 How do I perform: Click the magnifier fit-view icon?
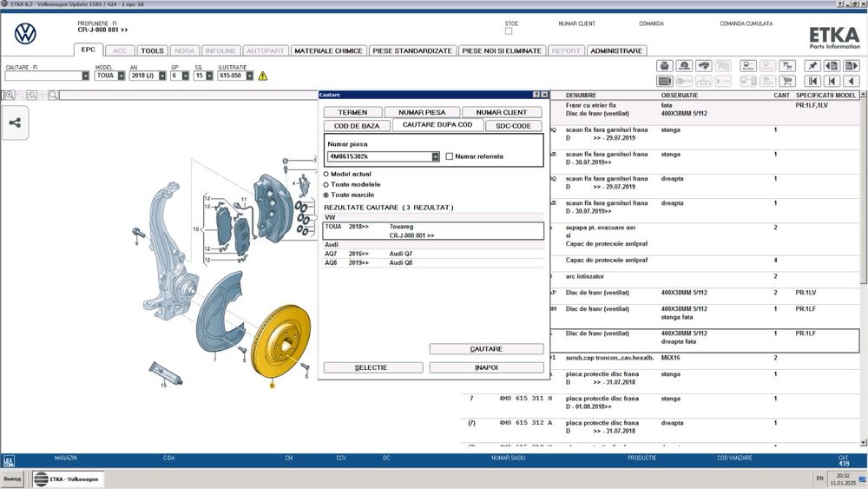click(31, 96)
